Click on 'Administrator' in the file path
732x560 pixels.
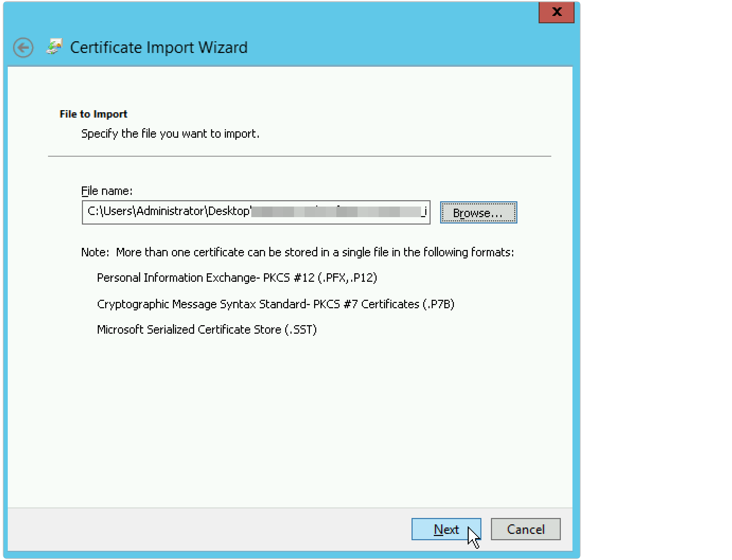point(170,211)
